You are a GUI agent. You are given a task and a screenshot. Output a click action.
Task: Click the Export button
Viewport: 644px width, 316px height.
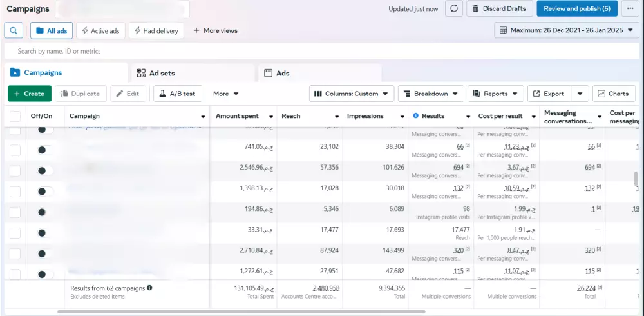547,94
